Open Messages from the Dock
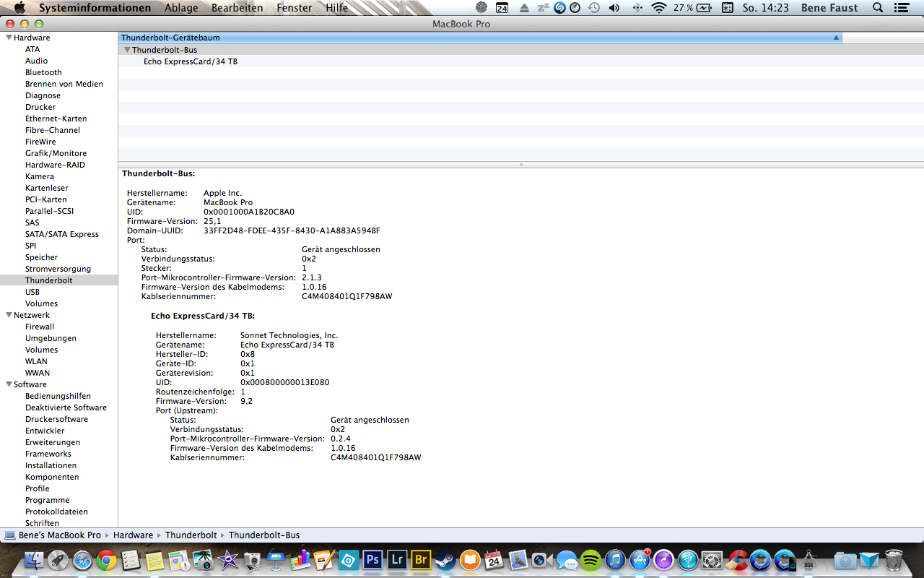The height and width of the screenshot is (578, 924). point(567,560)
